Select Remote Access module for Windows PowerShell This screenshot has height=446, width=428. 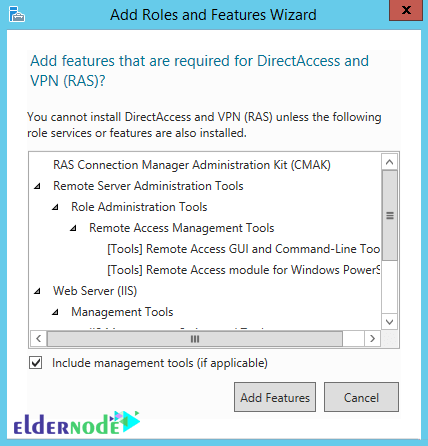pyautogui.click(x=244, y=270)
